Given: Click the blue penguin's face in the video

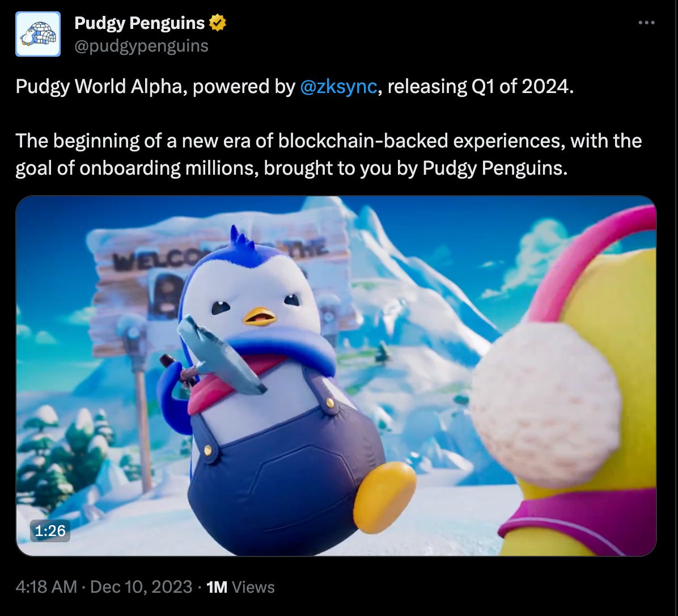Looking at the screenshot, I should pyautogui.click(x=253, y=301).
